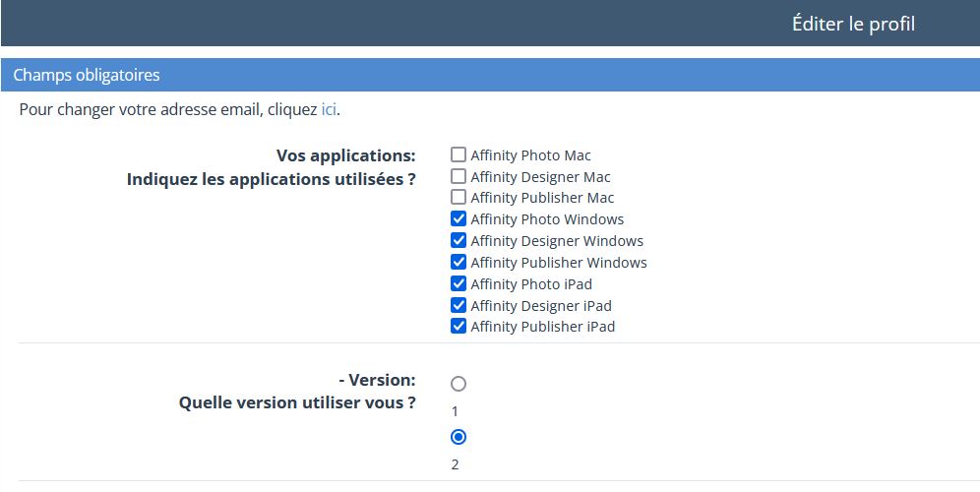This screenshot has height=492, width=980.
Task: Uncheck Affinity Photo iPad checkbox
Action: (x=459, y=283)
